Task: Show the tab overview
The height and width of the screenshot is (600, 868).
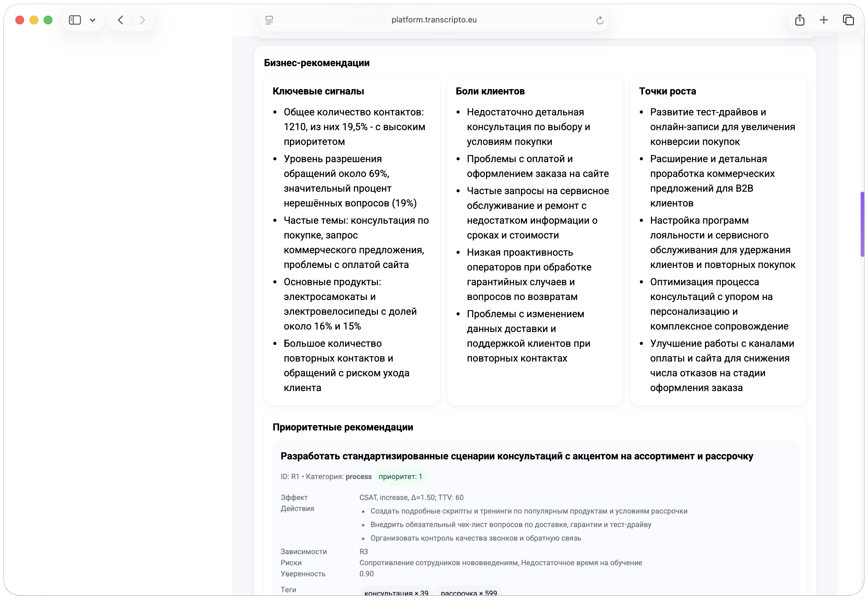Action: coord(848,20)
